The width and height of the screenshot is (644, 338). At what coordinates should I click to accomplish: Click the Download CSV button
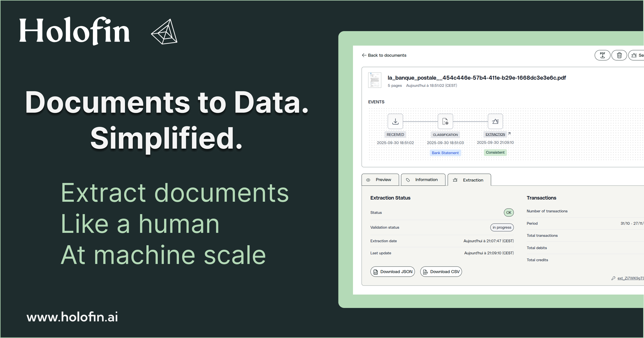(441, 272)
